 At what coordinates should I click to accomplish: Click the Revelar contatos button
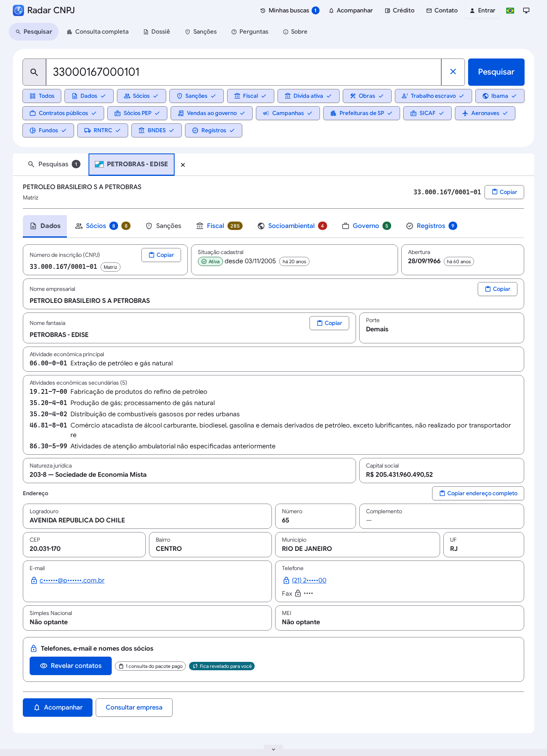(x=70, y=666)
